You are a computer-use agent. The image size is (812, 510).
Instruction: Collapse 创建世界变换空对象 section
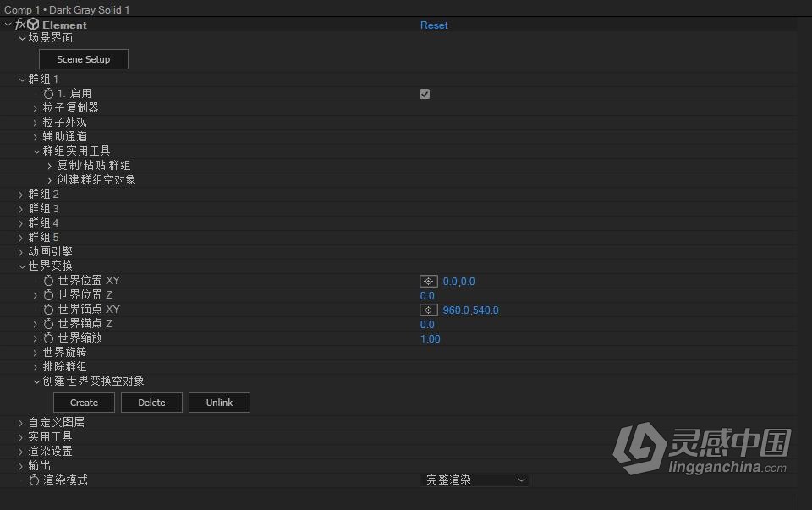pyautogui.click(x=36, y=381)
